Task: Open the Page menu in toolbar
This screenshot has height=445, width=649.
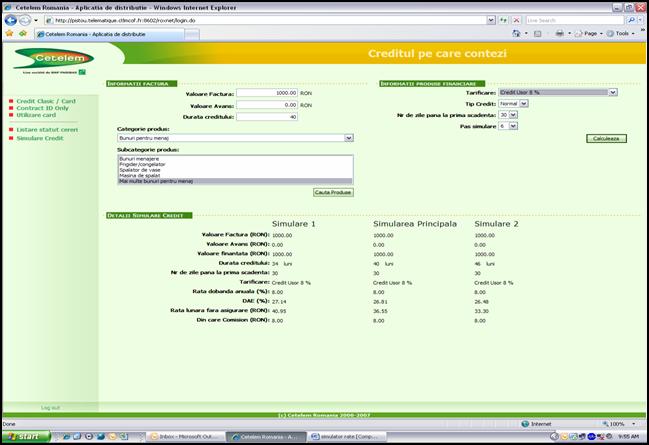Action: click(x=587, y=33)
